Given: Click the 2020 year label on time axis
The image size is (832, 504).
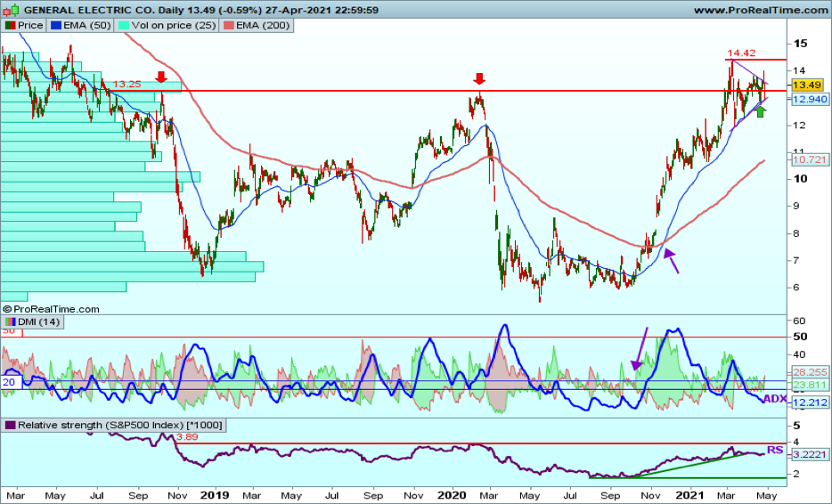Looking at the screenshot, I should pyautogui.click(x=453, y=495).
